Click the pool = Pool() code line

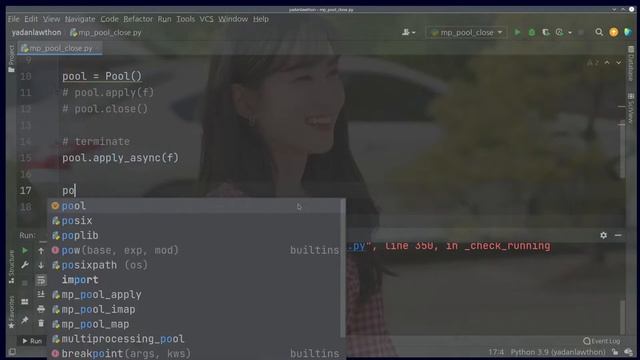pyautogui.click(x=102, y=76)
